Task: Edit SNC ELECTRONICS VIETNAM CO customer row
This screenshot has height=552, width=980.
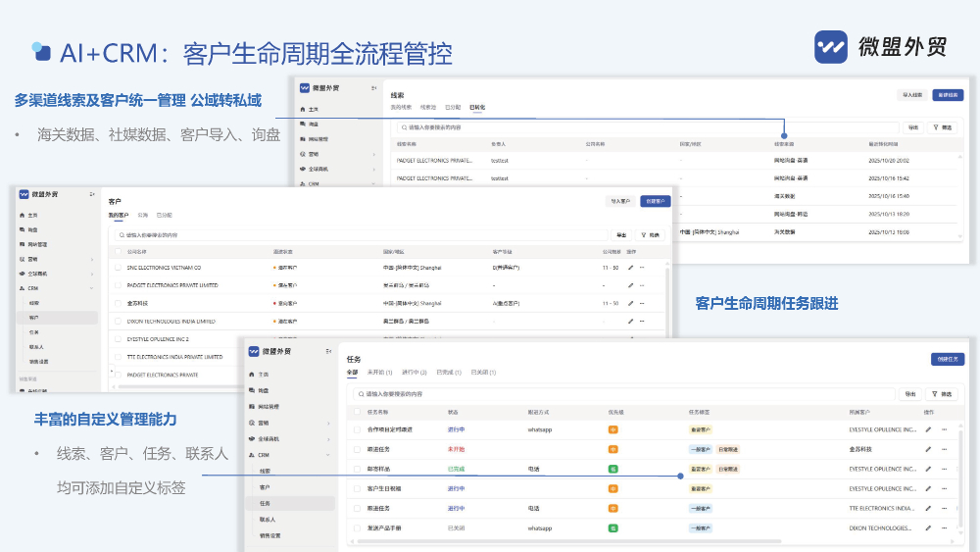Action: click(x=630, y=268)
